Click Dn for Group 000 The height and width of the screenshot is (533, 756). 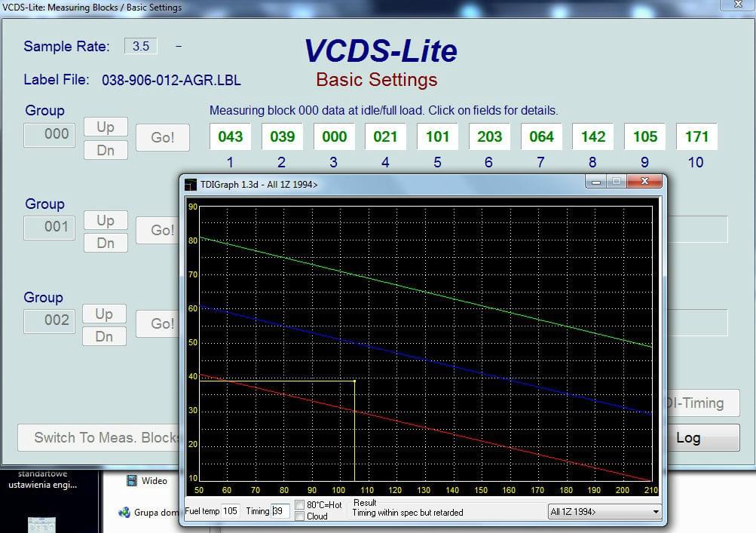tap(106, 150)
